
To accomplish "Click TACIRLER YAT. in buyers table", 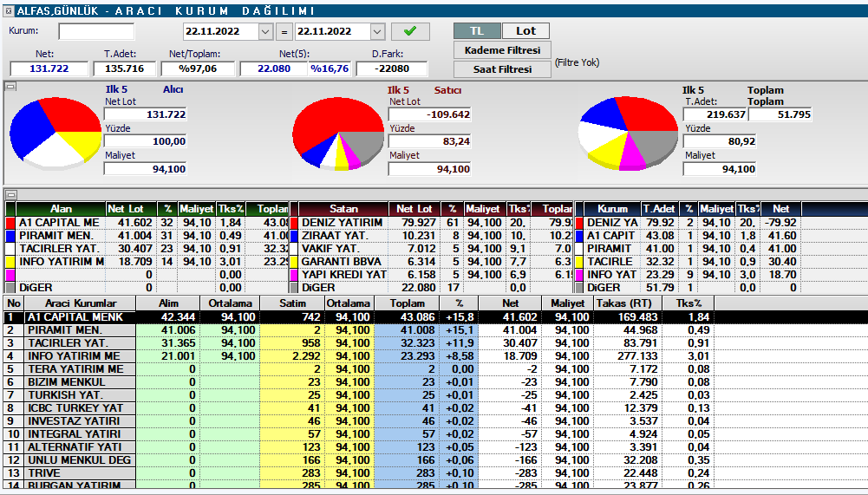I will [59, 249].
